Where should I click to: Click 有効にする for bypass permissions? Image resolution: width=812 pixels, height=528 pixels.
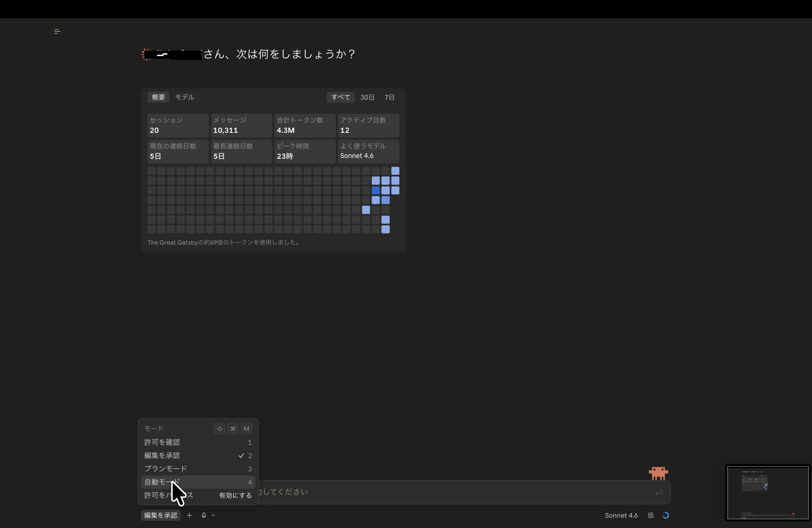235,495
